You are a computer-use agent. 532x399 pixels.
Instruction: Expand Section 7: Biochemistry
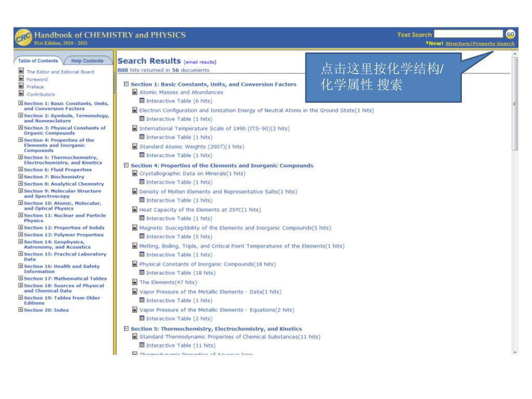click(x=21, y=177)
